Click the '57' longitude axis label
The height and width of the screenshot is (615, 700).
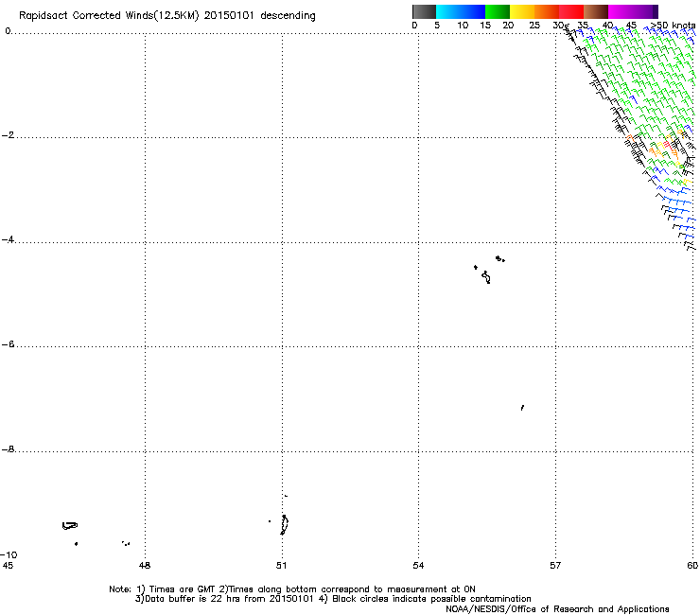pos(555,566)
